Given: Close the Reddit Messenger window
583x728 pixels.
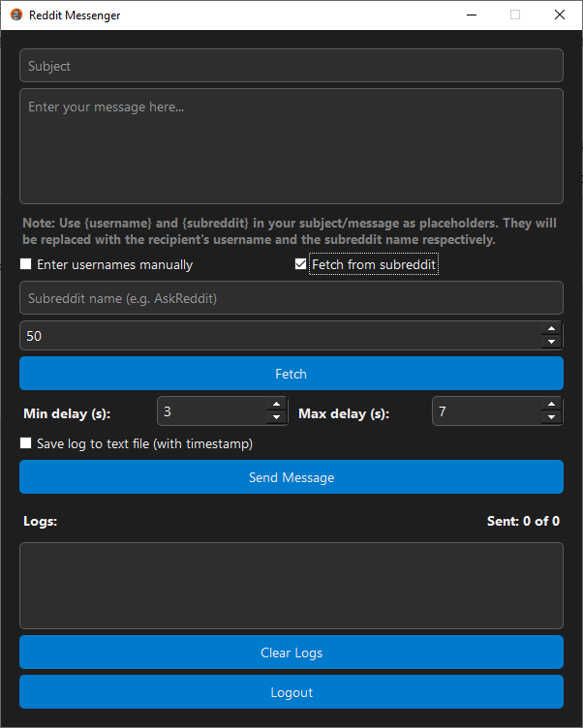Looking at the screenshot, I should 560,15.
